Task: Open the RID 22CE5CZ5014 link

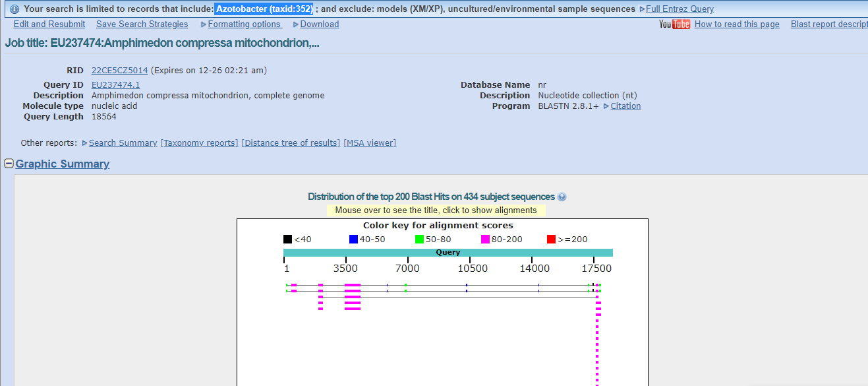Action: pyautogui.click(x=119, y=71)
